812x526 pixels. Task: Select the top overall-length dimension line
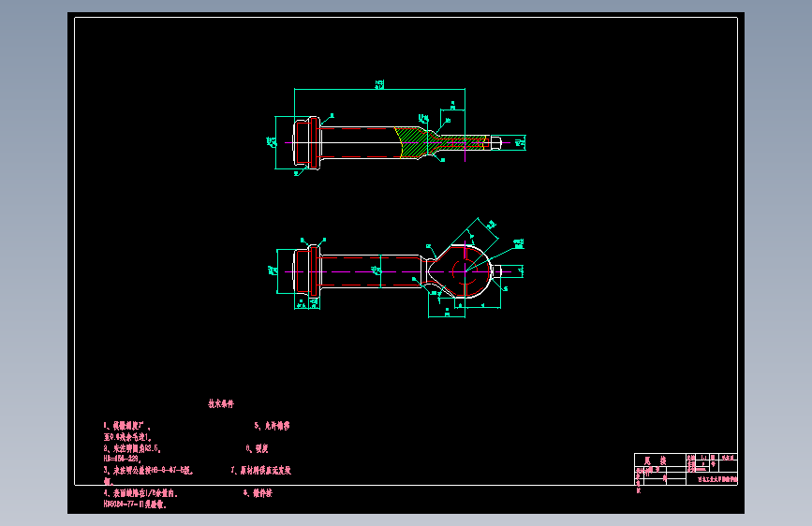click(379, 89)
